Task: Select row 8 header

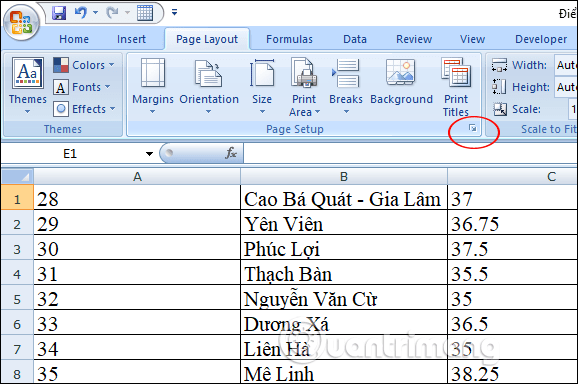Action: (17, 372)
